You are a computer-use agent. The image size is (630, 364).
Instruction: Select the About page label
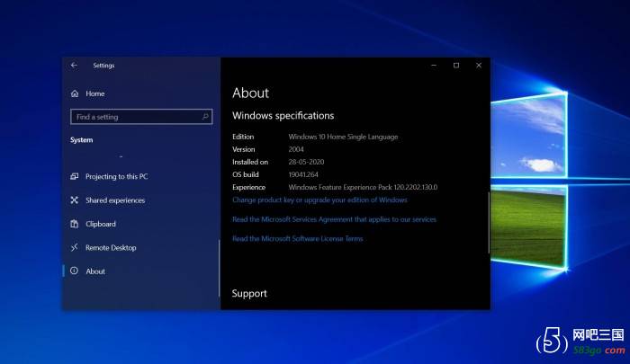click(95, 271)
